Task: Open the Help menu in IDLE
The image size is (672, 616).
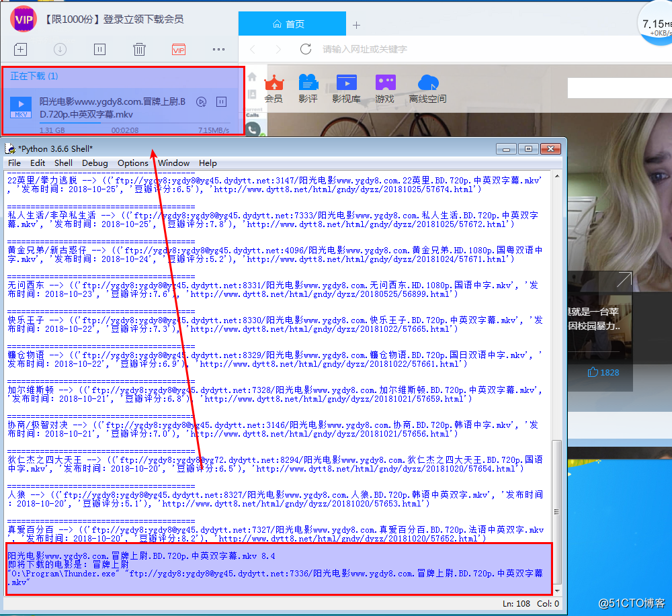Action: [x=208, y=163]
